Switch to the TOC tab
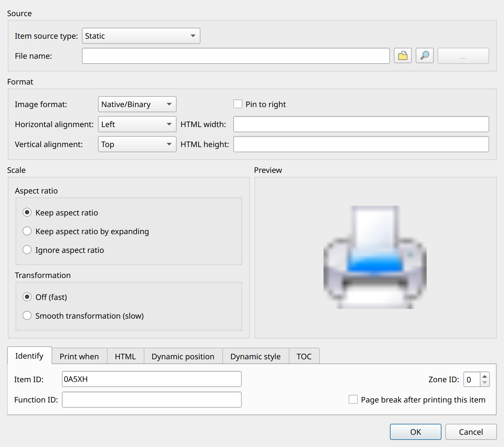Viewport: 504px width, 447px height. pos(304,356)
